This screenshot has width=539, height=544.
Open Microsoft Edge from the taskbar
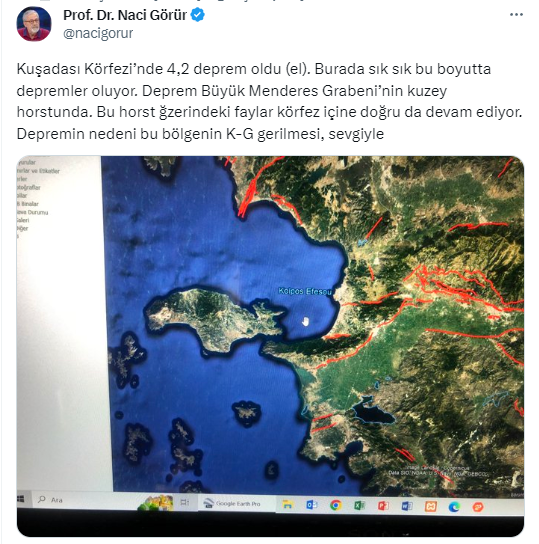[x=454, y=507]
